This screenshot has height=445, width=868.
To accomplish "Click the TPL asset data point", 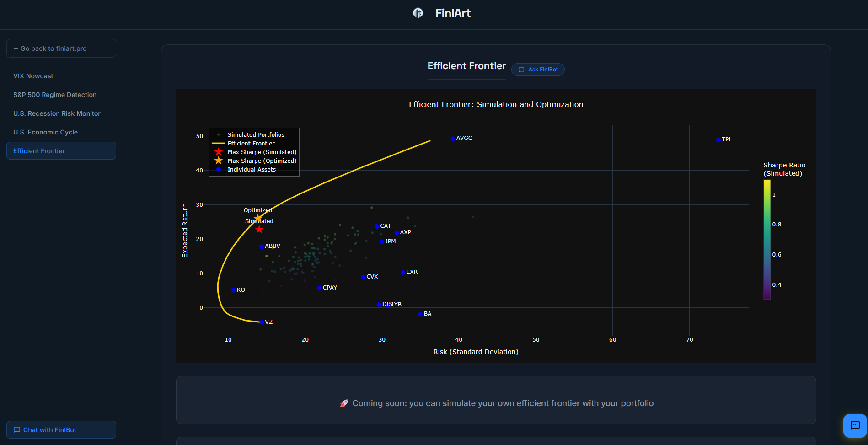I will (718, 140).
